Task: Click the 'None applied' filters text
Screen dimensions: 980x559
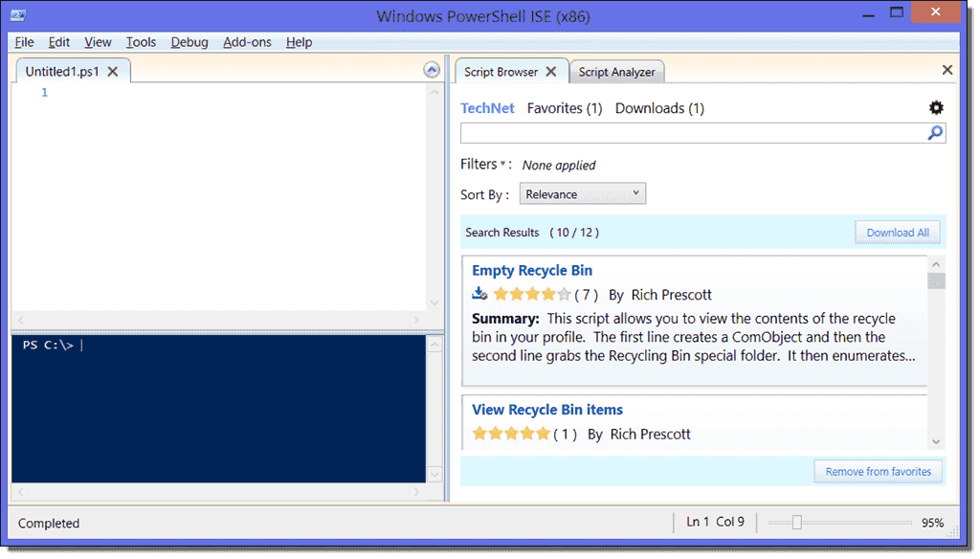Action: pos(559,165)
